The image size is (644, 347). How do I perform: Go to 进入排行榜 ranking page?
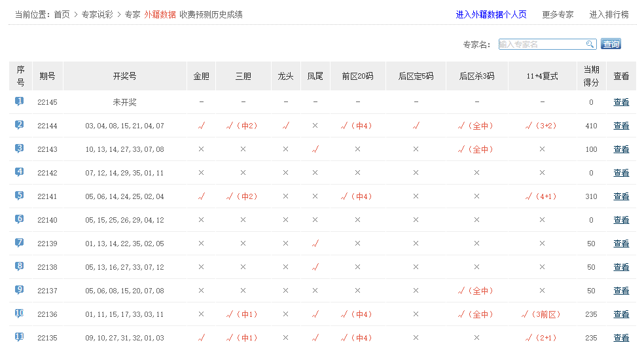(609, 14)
